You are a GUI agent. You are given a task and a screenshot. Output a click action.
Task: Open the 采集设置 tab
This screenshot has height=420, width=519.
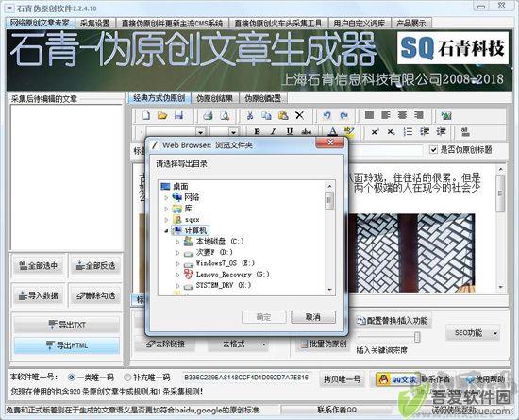coord(95,24)
